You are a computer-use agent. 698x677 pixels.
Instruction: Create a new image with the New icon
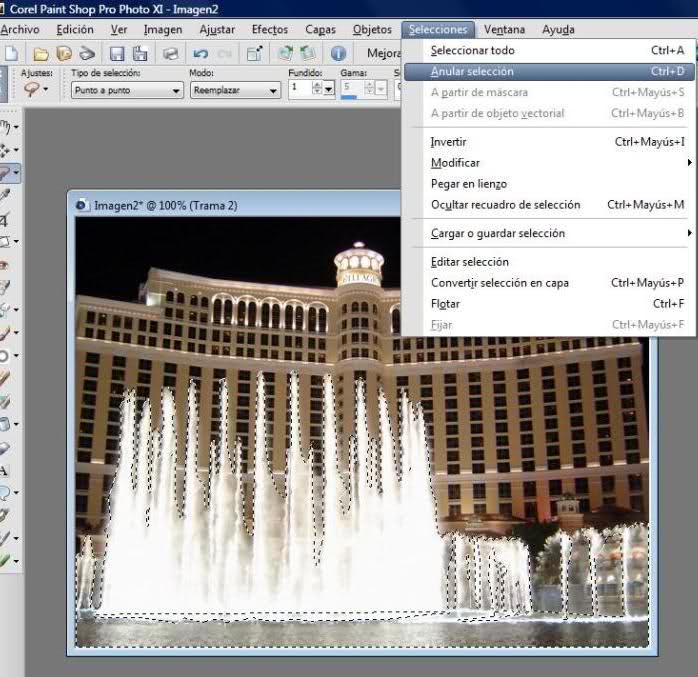tap(11, 53)
